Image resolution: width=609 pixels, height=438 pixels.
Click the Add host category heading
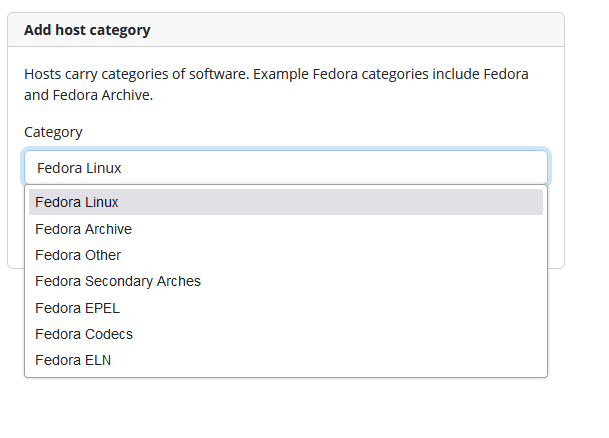87,30
